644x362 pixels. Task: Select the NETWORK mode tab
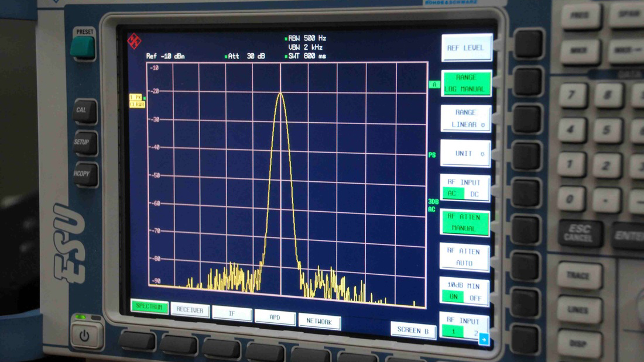319,322
